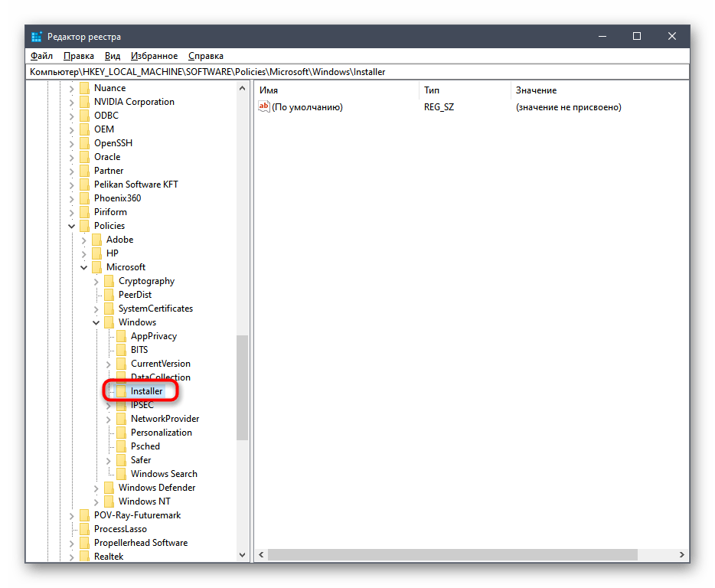The image size is (715, 588).
Task: Click the Personalization folder icon
Action: 121,433
